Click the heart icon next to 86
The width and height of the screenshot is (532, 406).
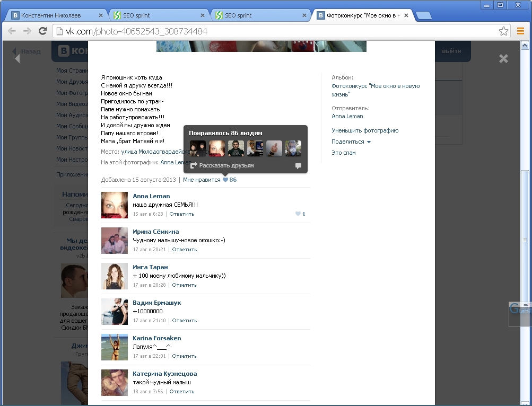(x=225, y=180)
